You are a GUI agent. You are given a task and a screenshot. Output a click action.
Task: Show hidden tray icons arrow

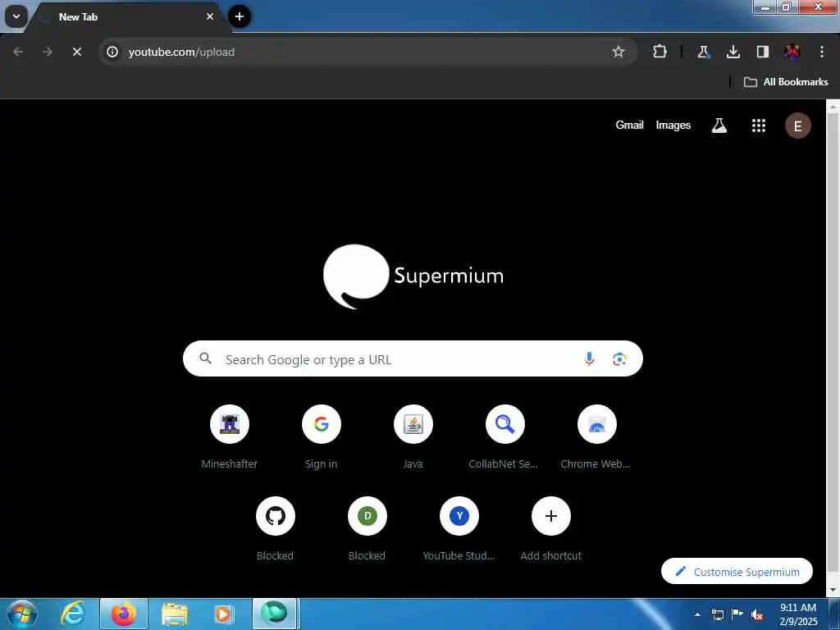pos(697,614)
